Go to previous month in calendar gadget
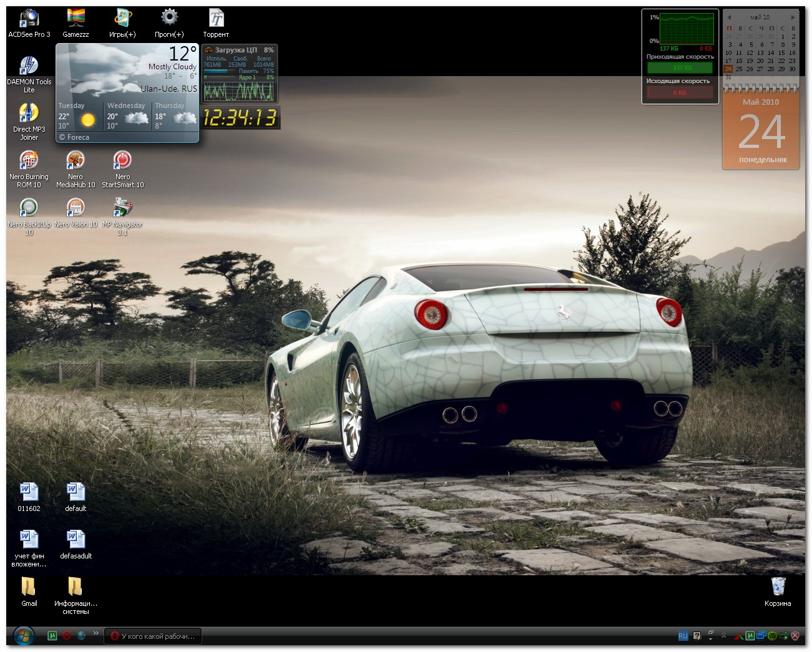This screenshot has height=652, width=812. click(728, 17)
